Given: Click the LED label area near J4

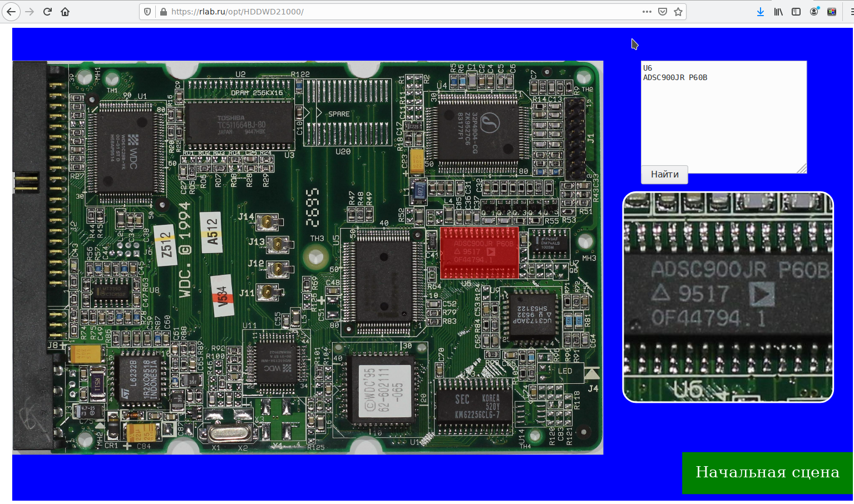Looking at the screenshot, I should (x=565, y=371).
